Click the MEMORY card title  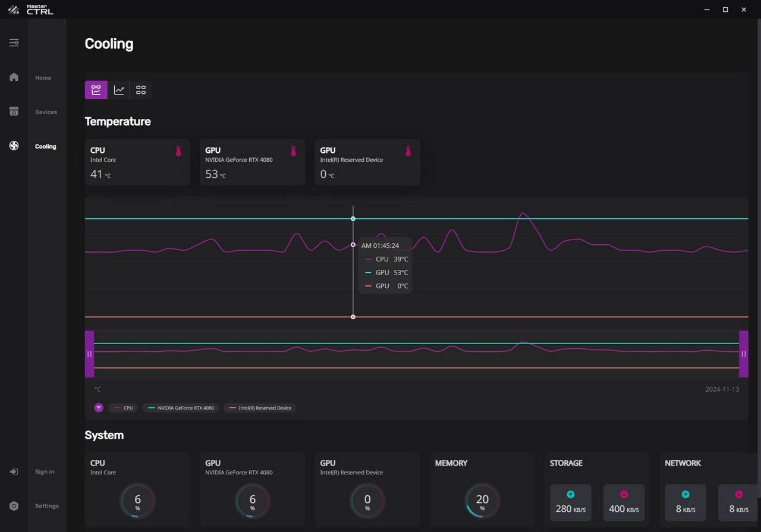click(x=451, y=463)
